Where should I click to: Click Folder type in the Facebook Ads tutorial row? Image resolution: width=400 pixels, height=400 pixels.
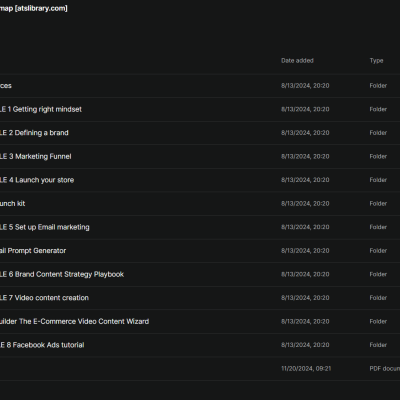378,345
